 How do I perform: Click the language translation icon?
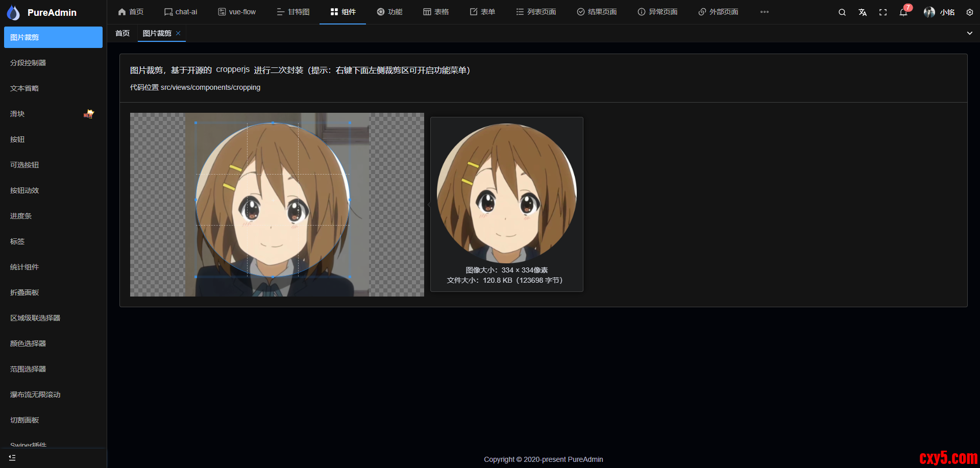point(863,12)
